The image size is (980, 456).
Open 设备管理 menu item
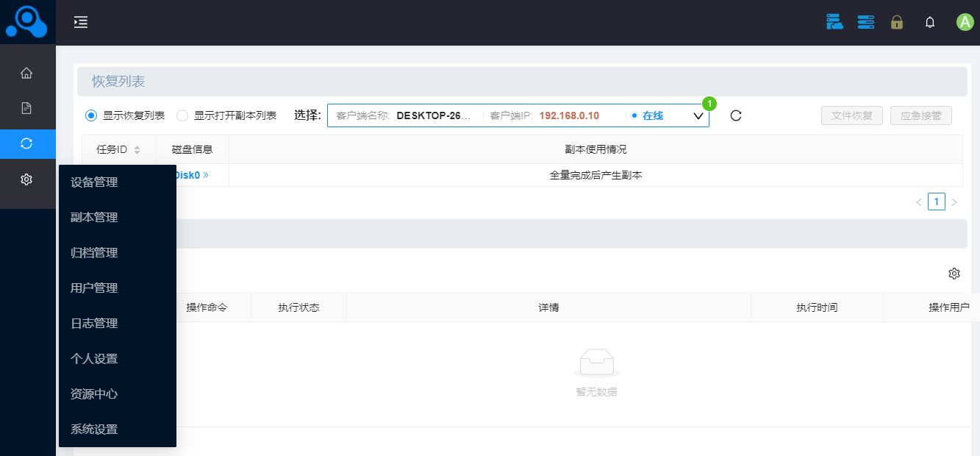[x=94, y=182]
